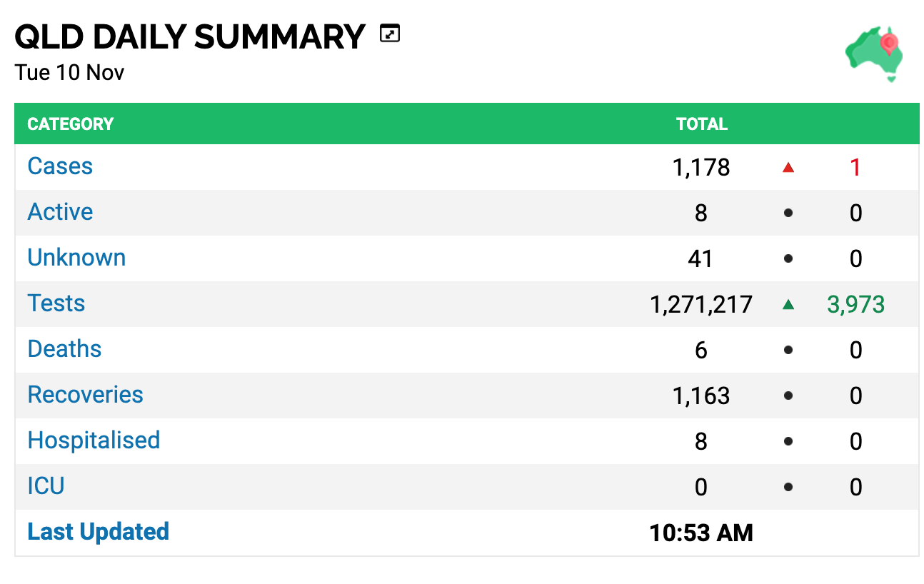Click the TOTAL column header
This screenshot has width=924, height=584.
click(x=702, y=124)
